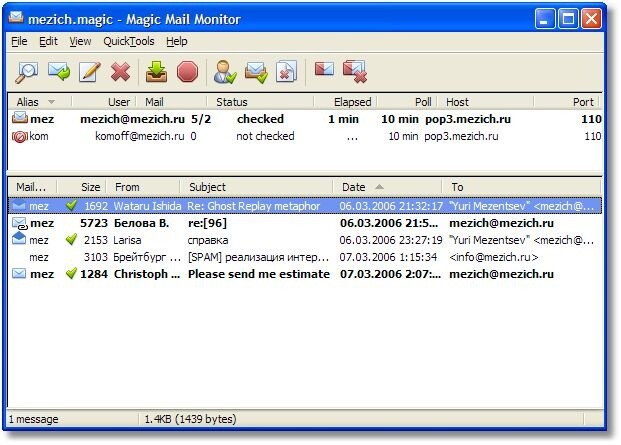The width and height of the screenshot is (621, 445).
Task: Sort messages by the From column header
Action: point(127,187)
